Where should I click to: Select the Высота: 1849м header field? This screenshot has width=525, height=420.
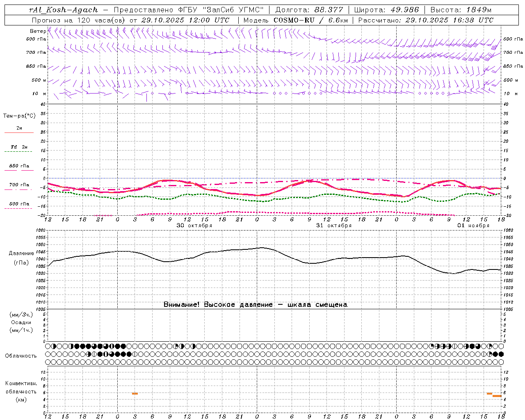pos(461,10)
